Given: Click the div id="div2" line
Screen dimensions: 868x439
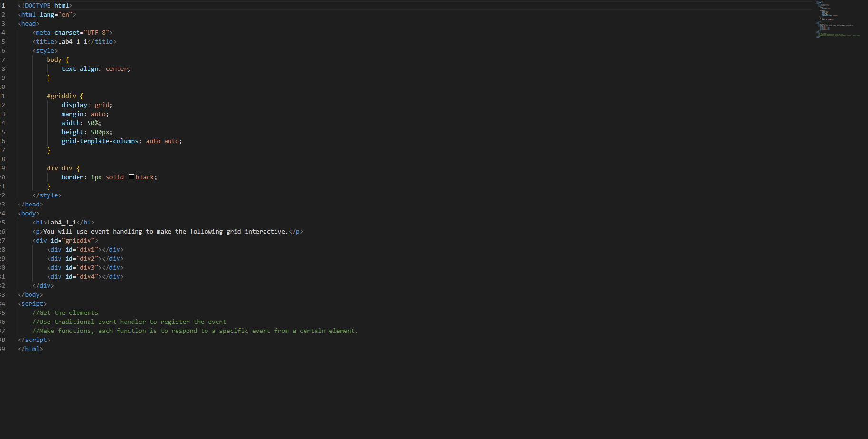Looking at the screenshot, I should coord(85,259).
